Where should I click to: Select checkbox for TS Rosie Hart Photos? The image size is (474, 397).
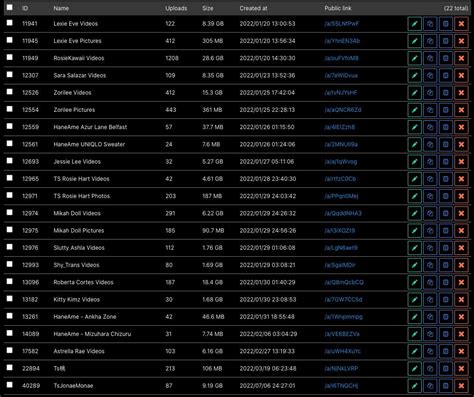click(10, 195)
